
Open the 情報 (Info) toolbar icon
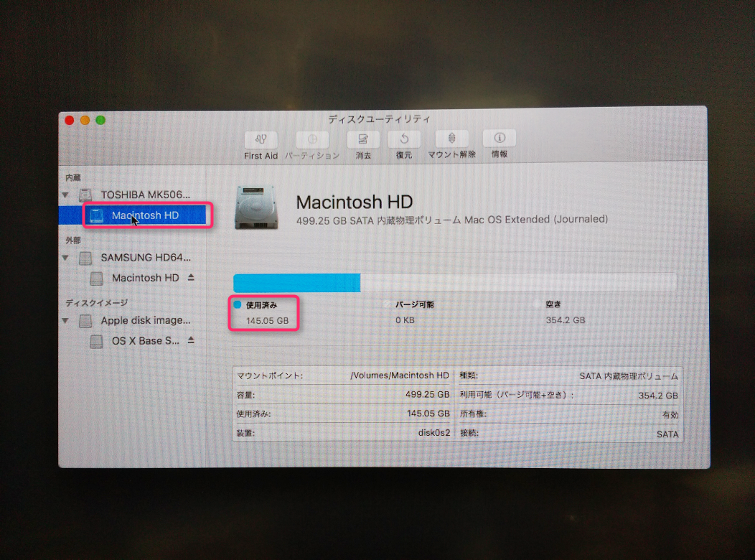click(500, 139)
